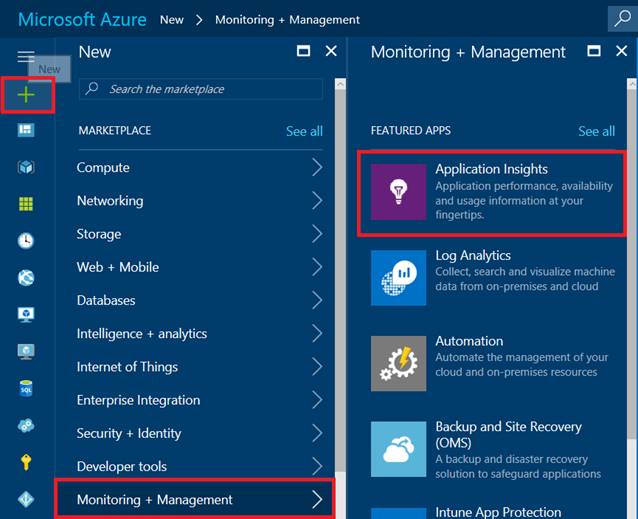This screenshot has height=519, width=638.
Task: Click Monitoring + Management breadcrumb in header
Action: click(287, 20)
